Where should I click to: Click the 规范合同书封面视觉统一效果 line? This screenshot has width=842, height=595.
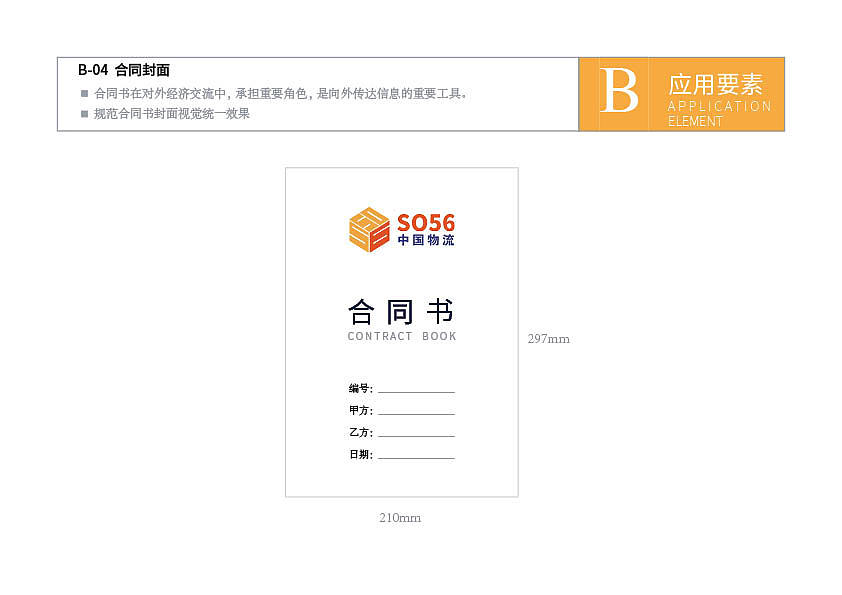tap(172, 113)
